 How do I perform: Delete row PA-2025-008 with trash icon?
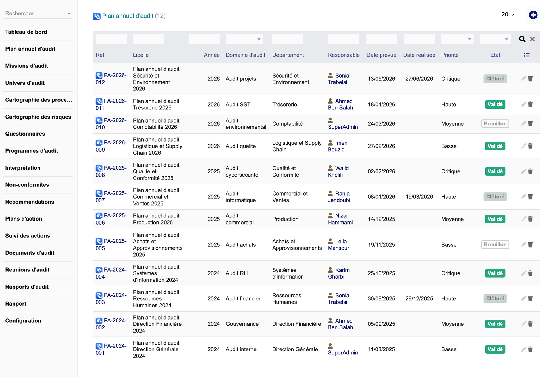coord(530,171)
